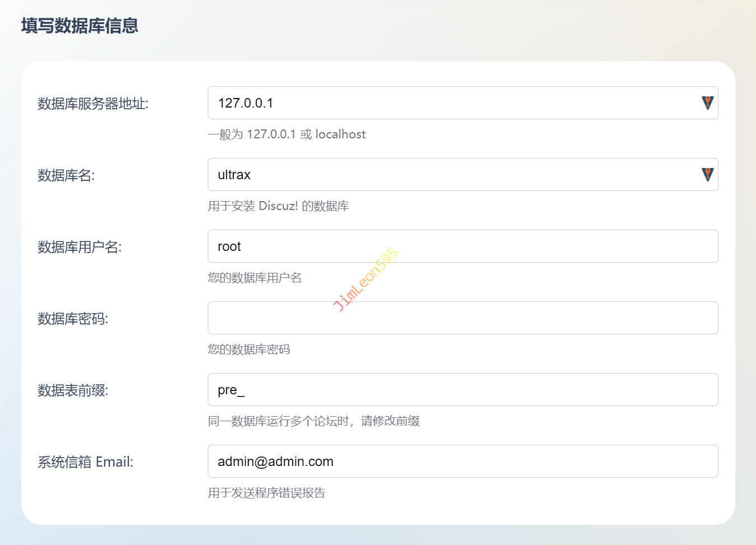Click the 数据库用户名 label
This screenshot has width=756, height=545.
(80, 247)
